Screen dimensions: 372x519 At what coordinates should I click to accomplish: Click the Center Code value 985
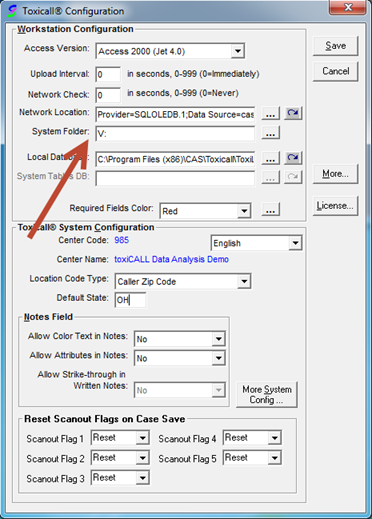point(122,240)
